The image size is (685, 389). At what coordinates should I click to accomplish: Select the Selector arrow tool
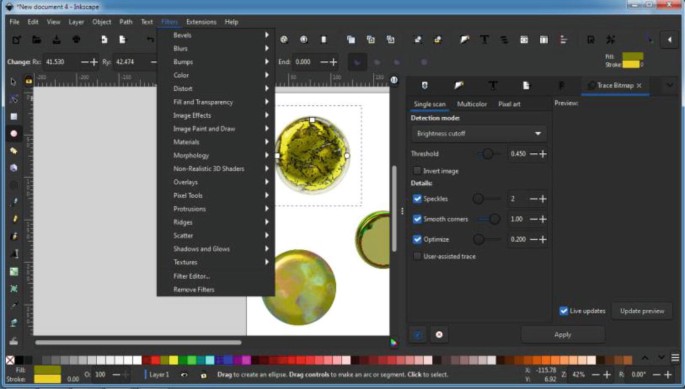point(14,82)
